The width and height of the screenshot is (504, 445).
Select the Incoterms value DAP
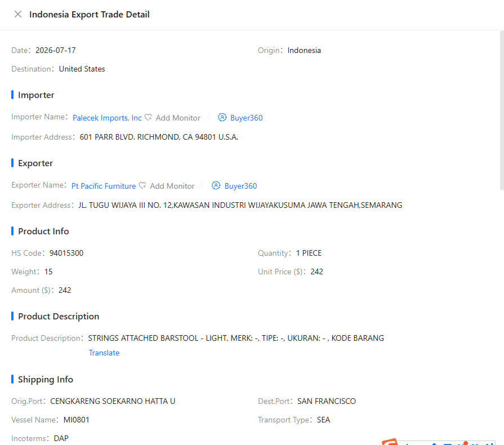click(61, 439)
